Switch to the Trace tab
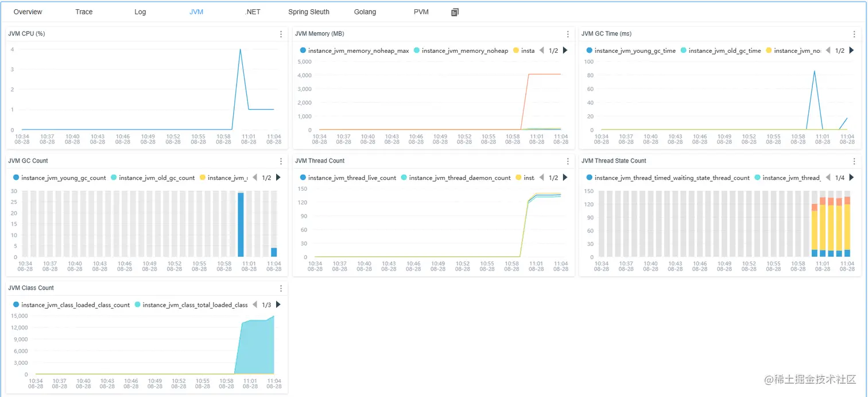This screenshot has height=397, width=868. (84, 12)
